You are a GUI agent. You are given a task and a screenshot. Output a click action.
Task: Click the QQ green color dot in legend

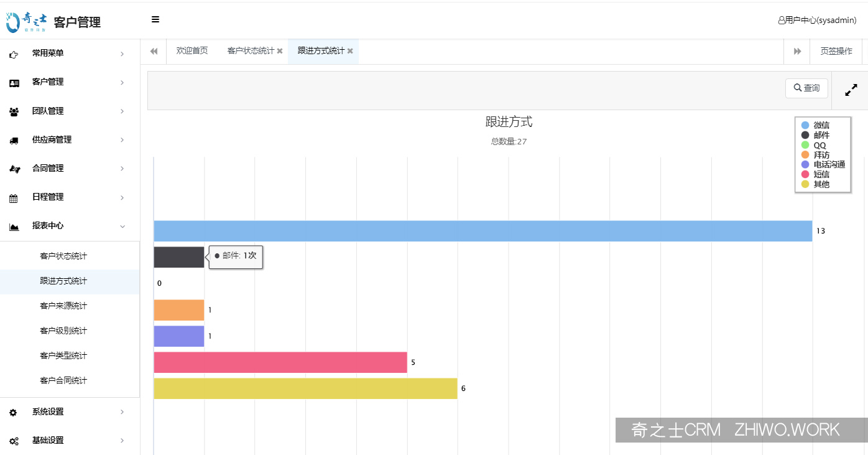[805, 144]
